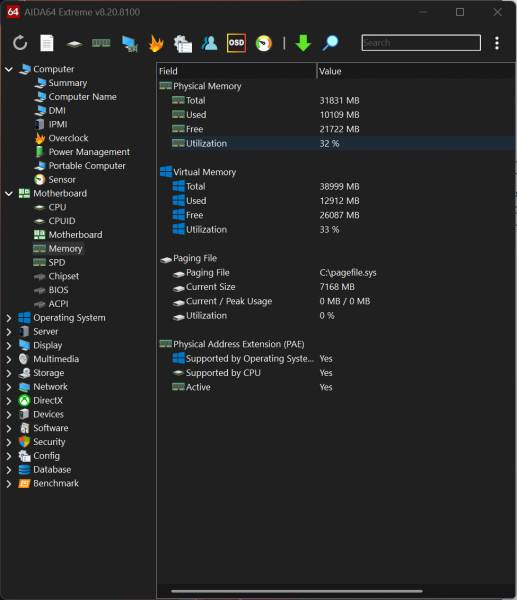Open the sensor gauge toolbar icon
Viewport: 517px width, 600px height.
pyautogui.click(x=264, y=43)
